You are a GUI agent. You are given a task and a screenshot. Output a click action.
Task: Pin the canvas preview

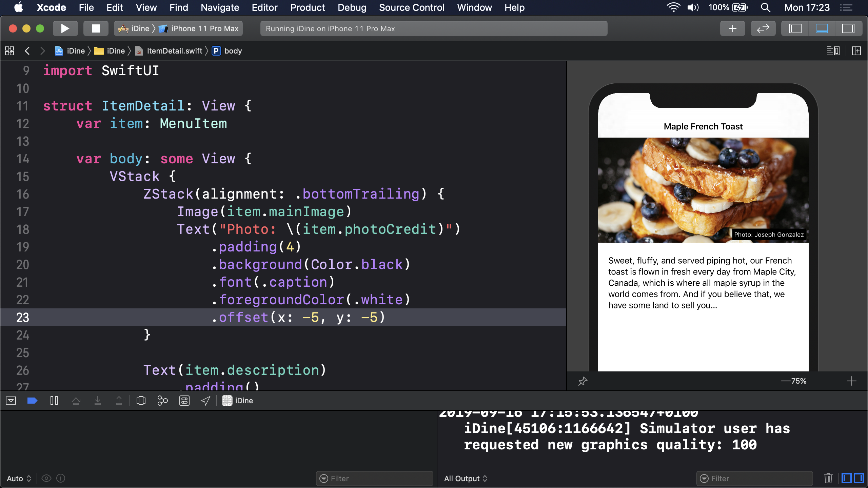[583, 381]
